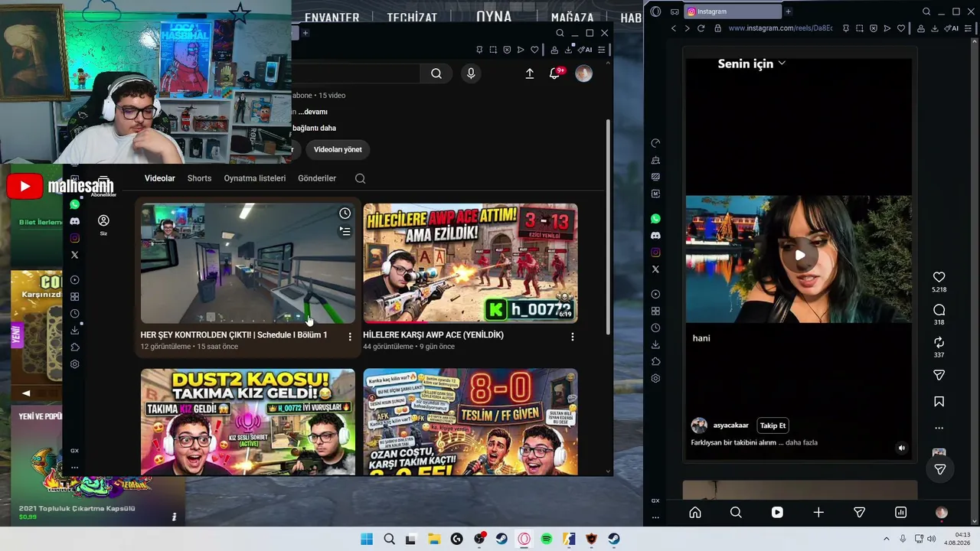Open the Instagram dashboard icon in bottom navigation
Viewport: 980px width, 551px height.
pyautogui.click(x=900, y=513)
